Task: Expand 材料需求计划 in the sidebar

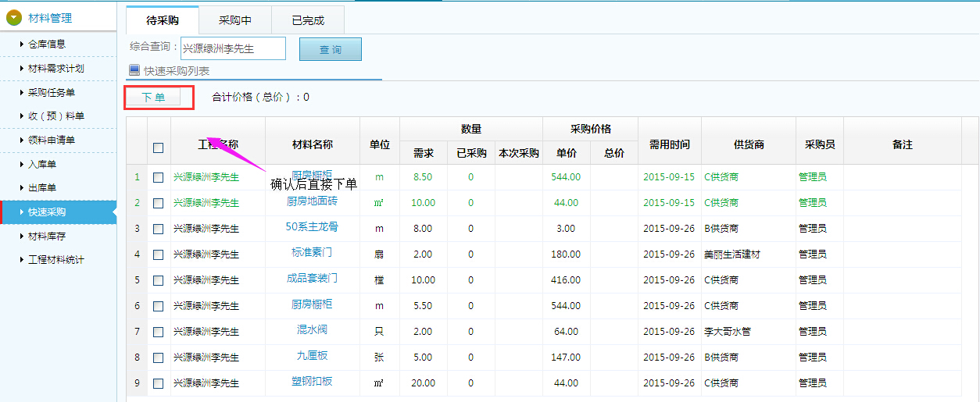Action: [x=55, y=69]
